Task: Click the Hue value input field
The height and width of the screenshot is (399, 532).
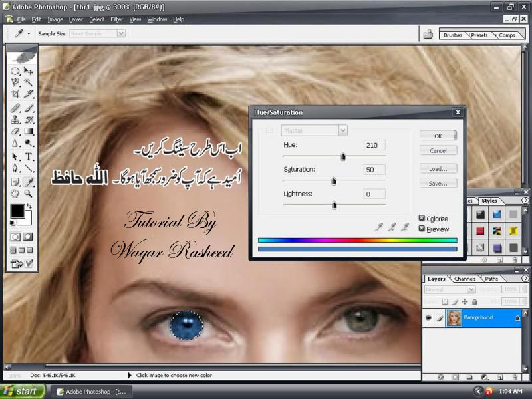Action: [374, 145]
